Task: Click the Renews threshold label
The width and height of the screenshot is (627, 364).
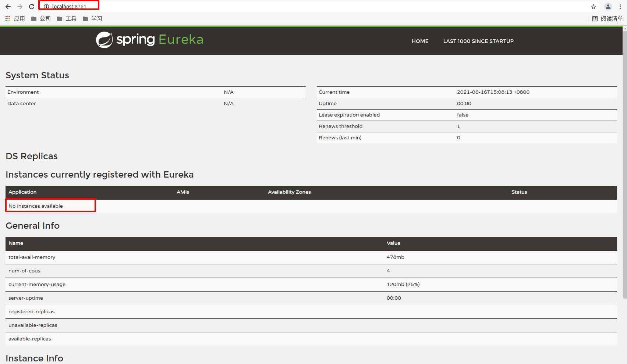Action: pyautogui.click(x=340, y=126)
